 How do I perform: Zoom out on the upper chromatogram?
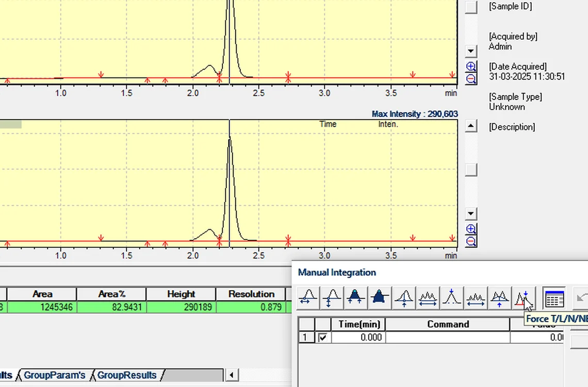471,79
